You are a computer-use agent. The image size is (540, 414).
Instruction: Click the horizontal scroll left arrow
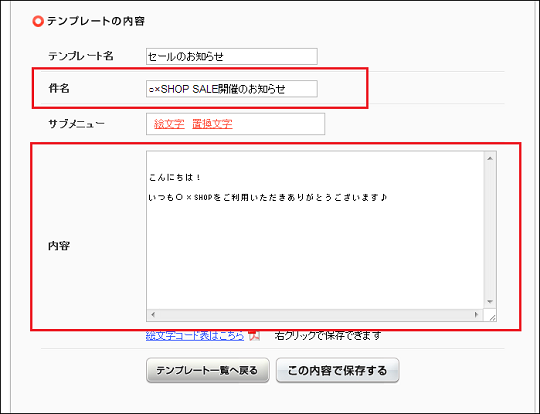point(153,314)
